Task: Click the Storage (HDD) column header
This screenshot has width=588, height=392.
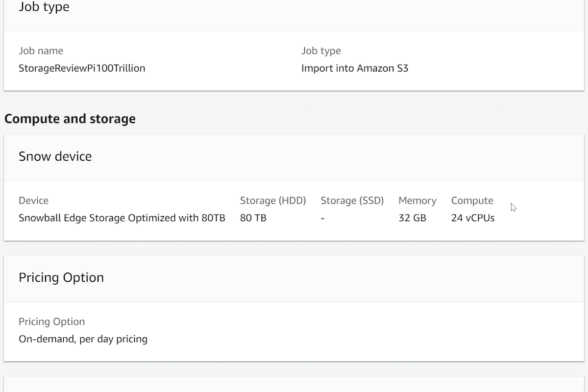Action: tap(273, 200)
